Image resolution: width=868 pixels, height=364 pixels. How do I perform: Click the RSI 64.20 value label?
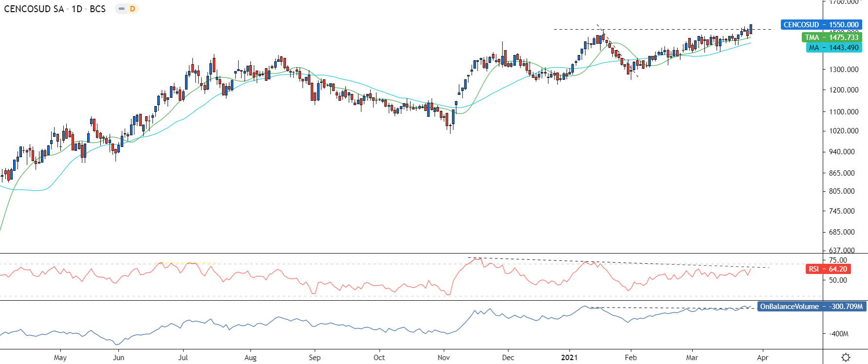[828, 269]
